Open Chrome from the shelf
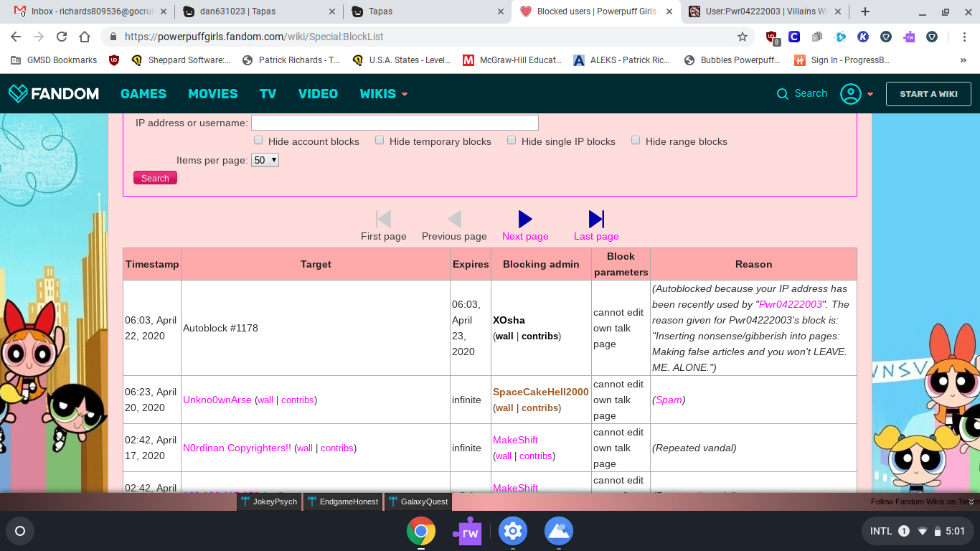980x551 pixels. tap(421, 531)
